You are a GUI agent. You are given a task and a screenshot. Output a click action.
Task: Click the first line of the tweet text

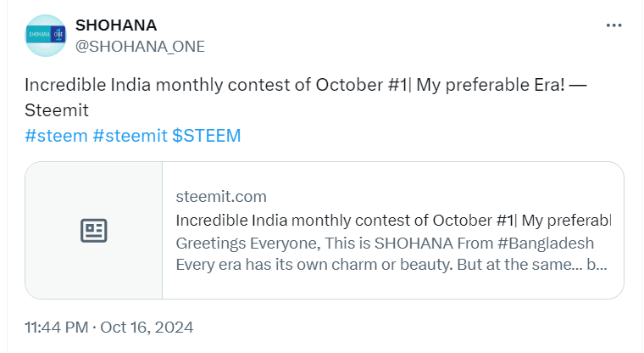(306, 85)
